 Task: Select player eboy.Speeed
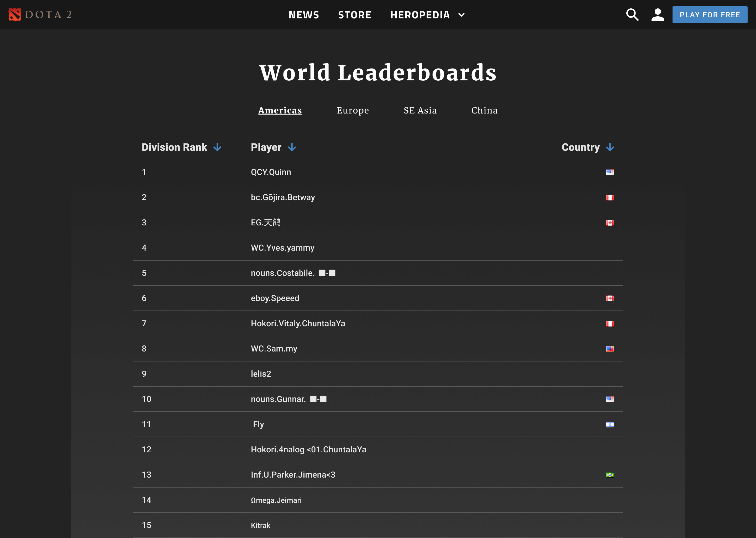pos(275,298)
